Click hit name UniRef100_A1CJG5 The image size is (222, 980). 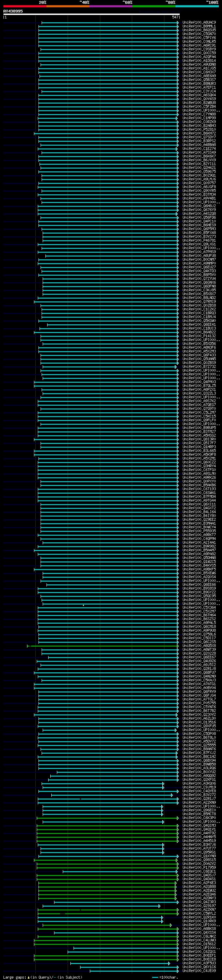coord(199,68)
